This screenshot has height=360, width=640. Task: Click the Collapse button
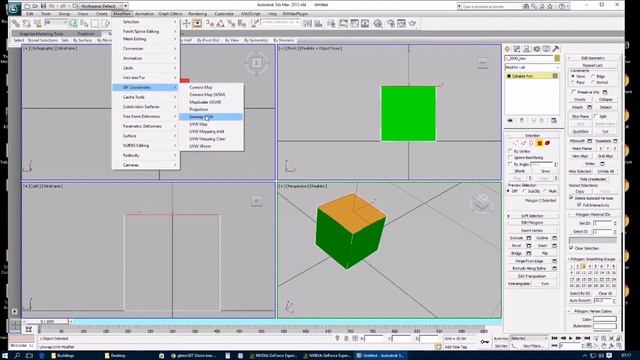605,100
